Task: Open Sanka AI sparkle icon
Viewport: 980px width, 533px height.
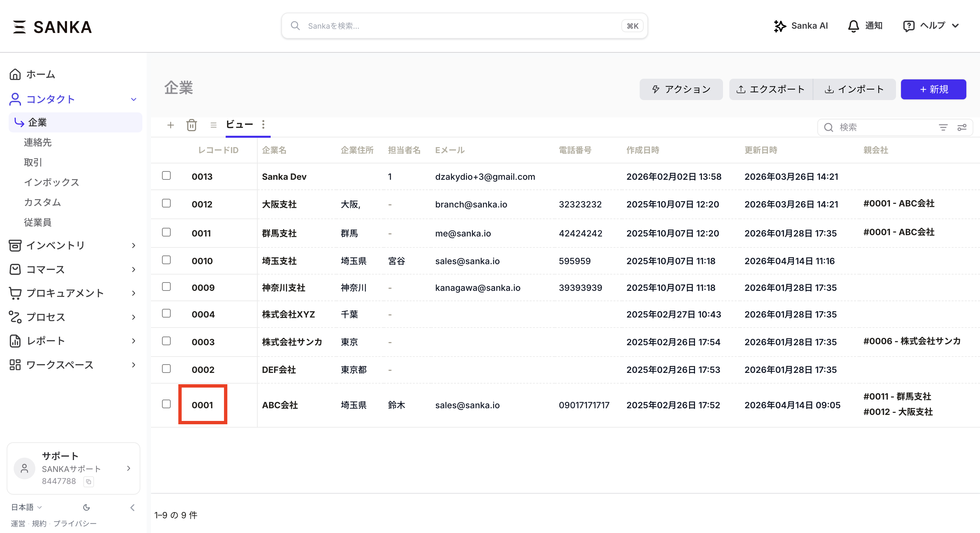Action: click(x=780, y=26)
